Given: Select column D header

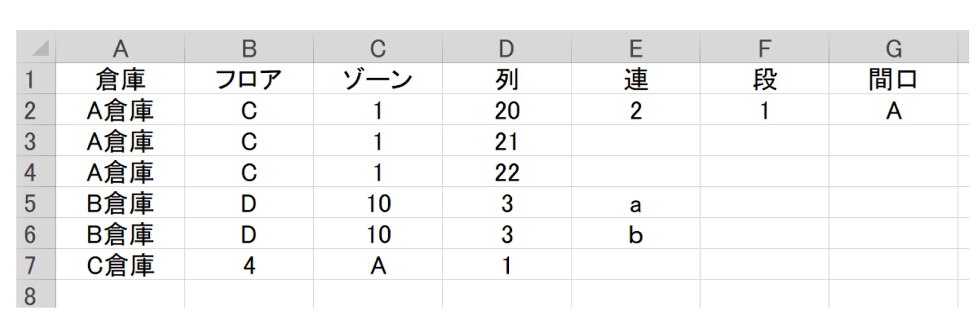Looking at the screenshot, I should pos(506,48).
